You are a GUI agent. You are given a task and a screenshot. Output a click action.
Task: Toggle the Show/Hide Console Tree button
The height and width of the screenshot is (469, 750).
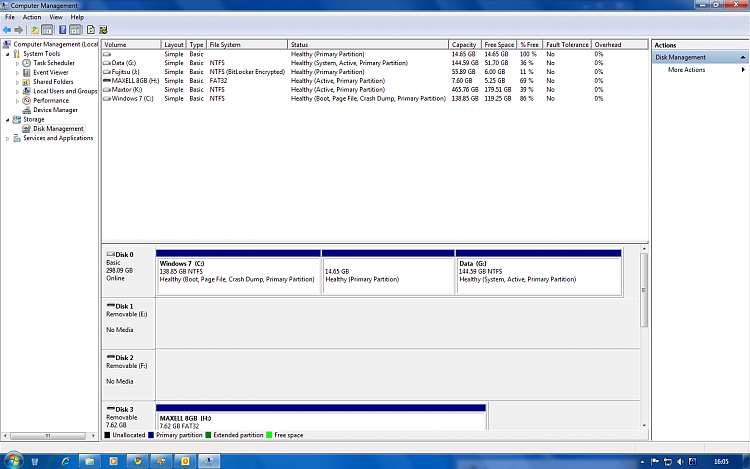tap(47, 30)
